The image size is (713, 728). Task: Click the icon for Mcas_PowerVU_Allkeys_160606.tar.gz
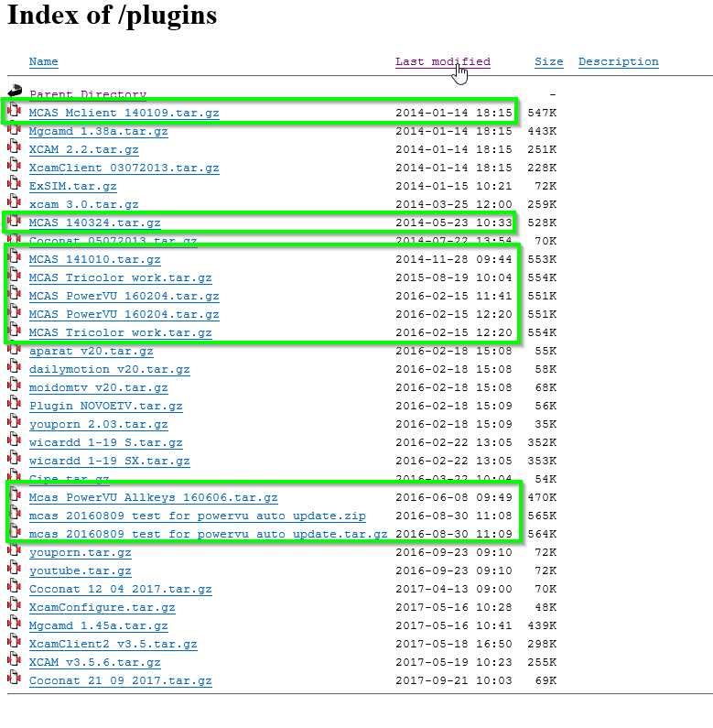pos(15,494)
